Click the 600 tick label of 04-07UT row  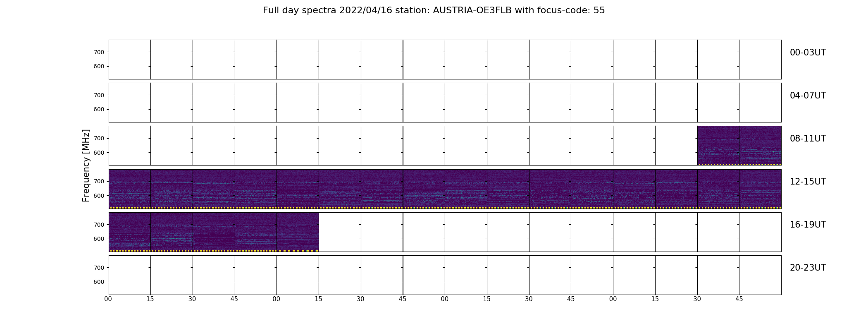click(x=99, y=109)
